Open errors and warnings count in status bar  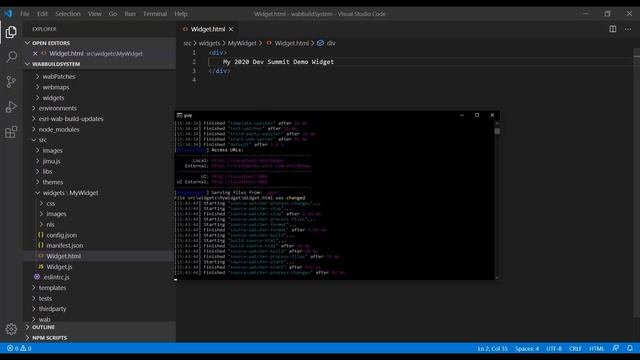pyautogui.click(x=19, y=348)
